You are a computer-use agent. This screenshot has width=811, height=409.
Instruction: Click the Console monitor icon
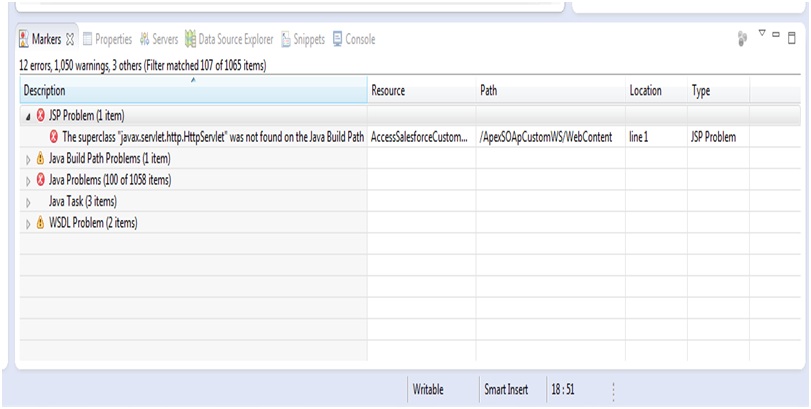click(x=337, y=39)
